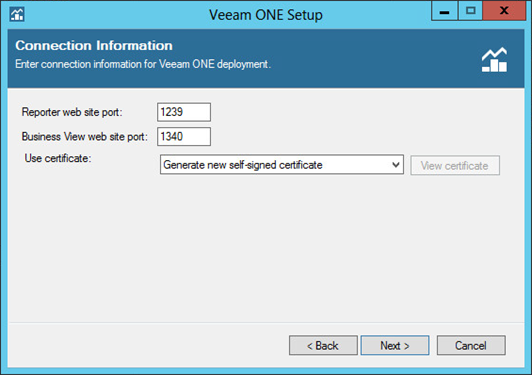Click the 'Use certificate:' label
Viewport: 532px width, 375px height.
pos(58,158)
